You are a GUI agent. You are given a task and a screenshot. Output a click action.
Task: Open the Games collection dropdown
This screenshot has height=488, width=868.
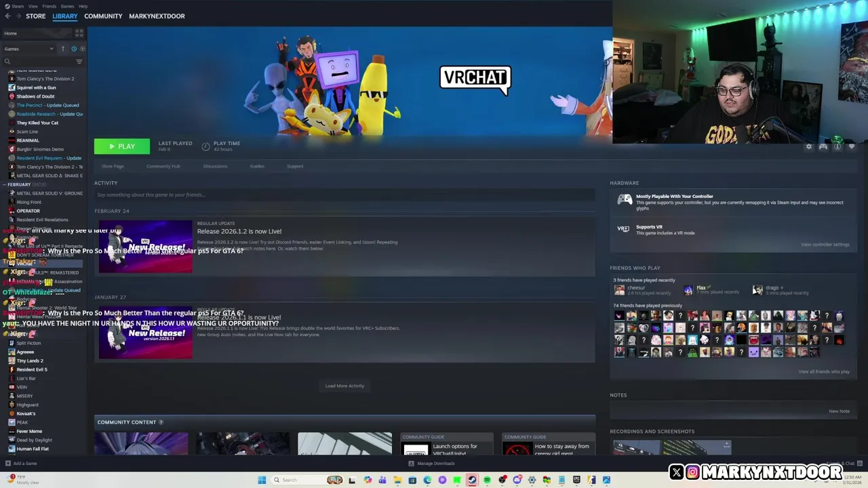28,49
